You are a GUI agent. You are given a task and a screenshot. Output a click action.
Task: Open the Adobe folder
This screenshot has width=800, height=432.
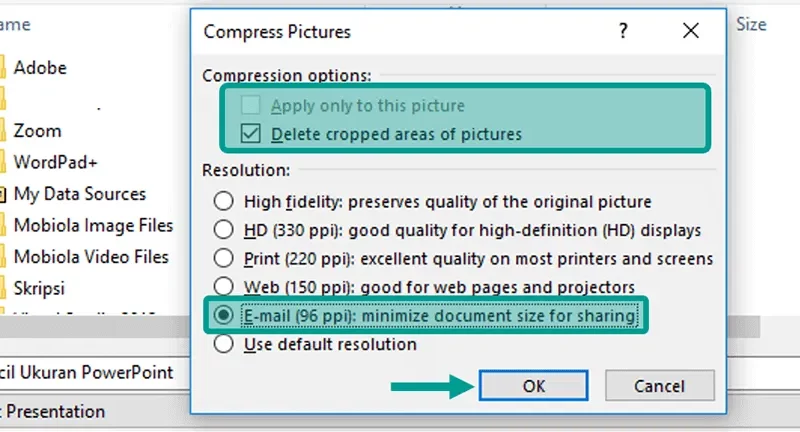coord(40,68)
